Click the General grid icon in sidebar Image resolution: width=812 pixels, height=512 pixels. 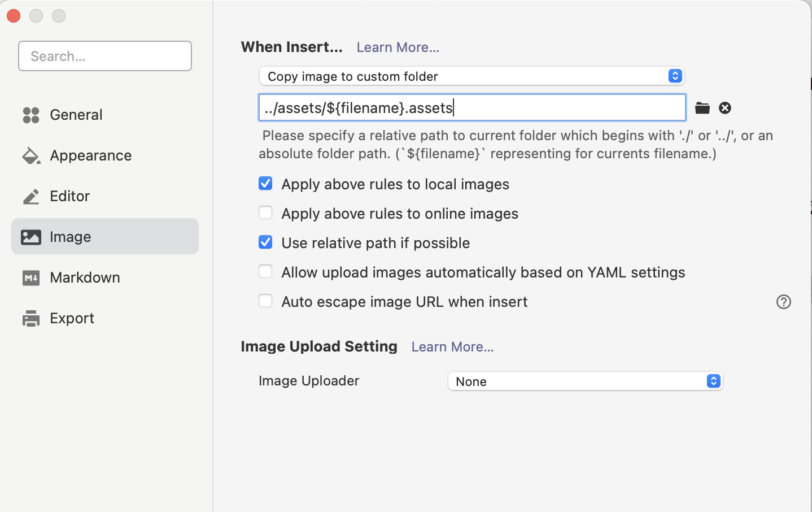tap(31, 115)
